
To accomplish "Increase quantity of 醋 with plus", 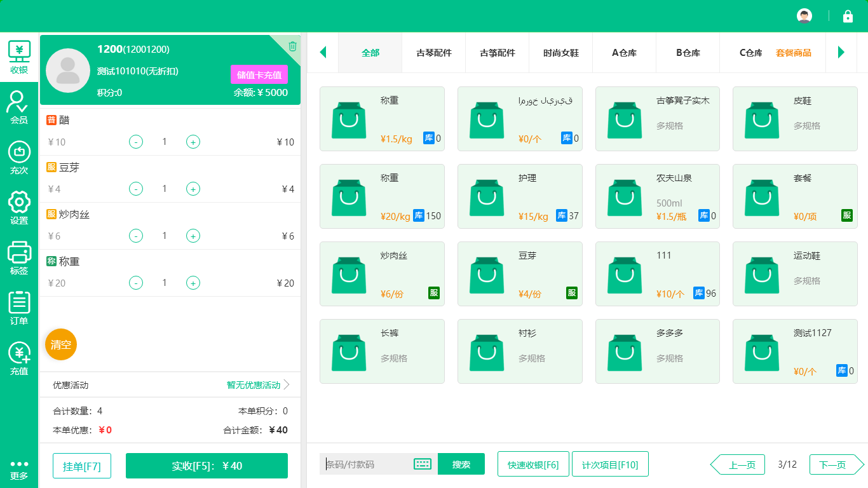I will [193, 142].
